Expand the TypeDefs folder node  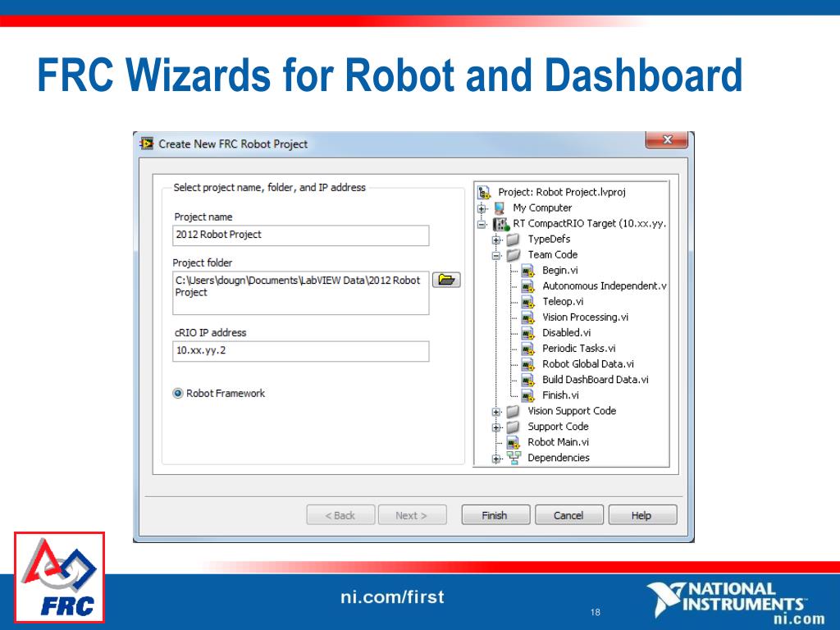[496, 240]
